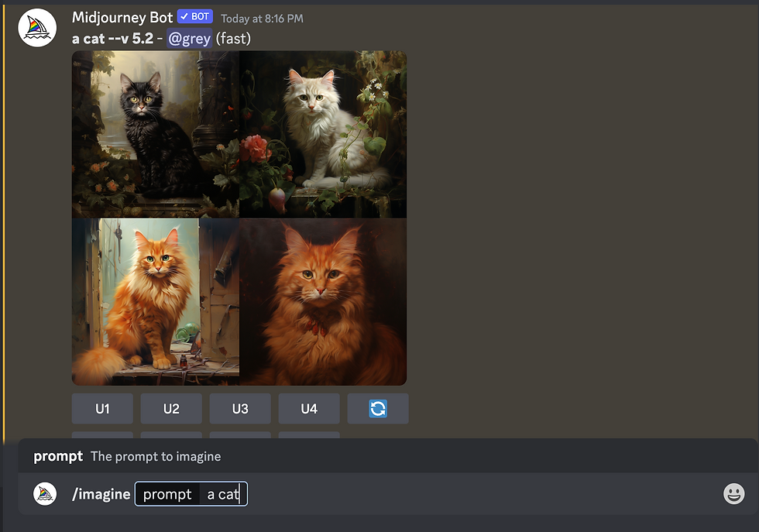Click the /imagine command label
Image resolution: width=759 pixels, height=532 pixels.
coord(101,494)
